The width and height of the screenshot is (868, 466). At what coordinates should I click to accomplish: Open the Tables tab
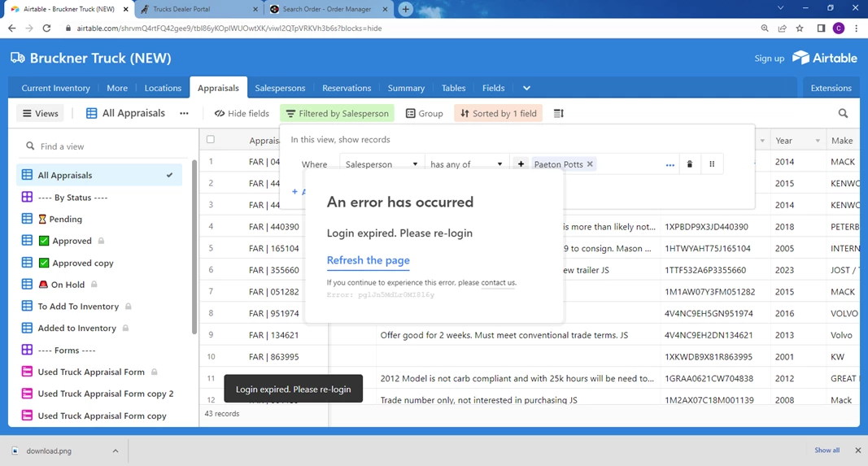click(453, 88)
